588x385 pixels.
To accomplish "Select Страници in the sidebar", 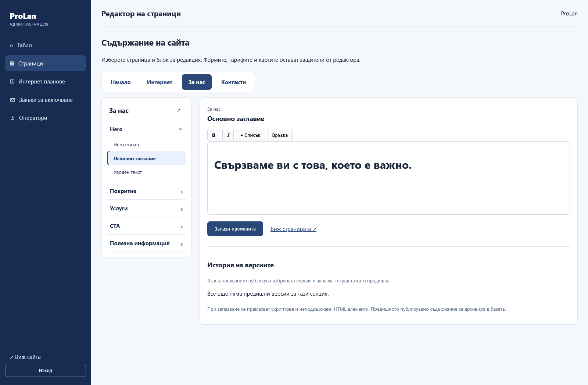I will click(46, 63).
